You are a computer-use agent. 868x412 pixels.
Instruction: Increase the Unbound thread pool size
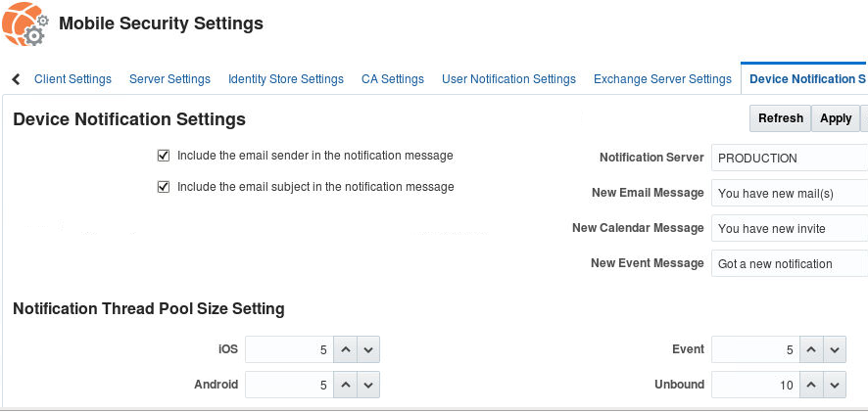[811, 385]
